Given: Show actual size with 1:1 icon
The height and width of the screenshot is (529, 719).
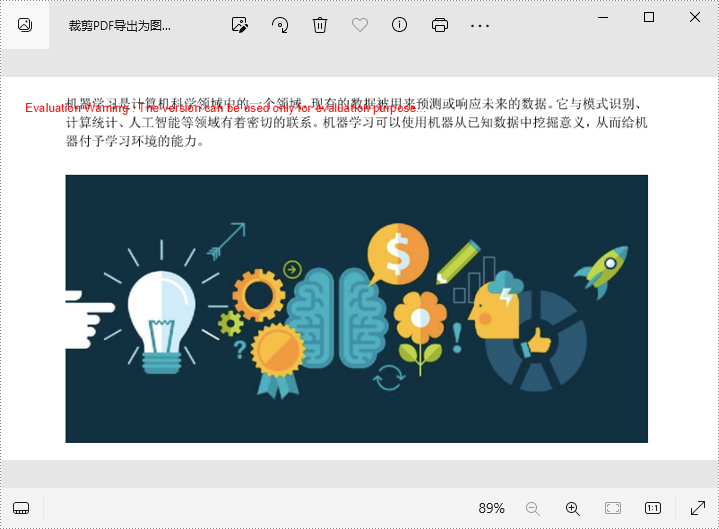Looking at the screenshot, I should [x=653, y=508].
